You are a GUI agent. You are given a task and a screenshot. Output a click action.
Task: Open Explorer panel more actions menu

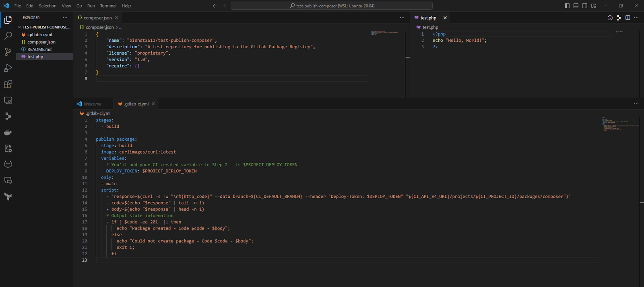point(65,18)
